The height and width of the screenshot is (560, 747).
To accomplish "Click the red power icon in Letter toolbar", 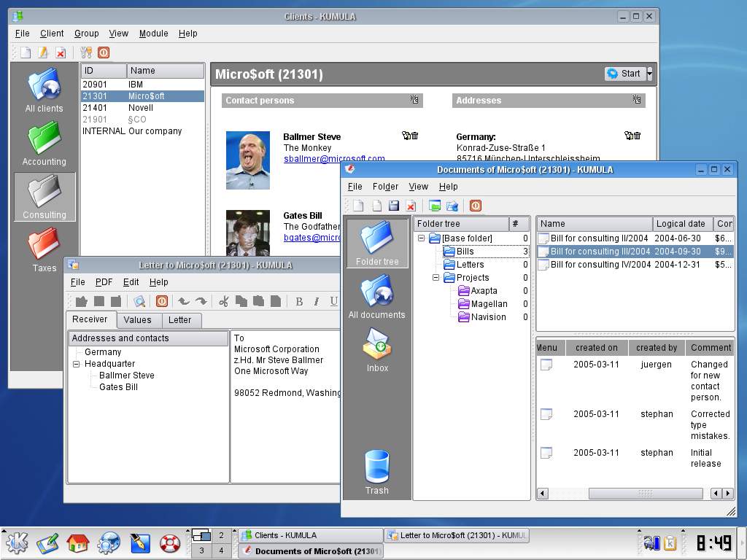I will point(162,301).
